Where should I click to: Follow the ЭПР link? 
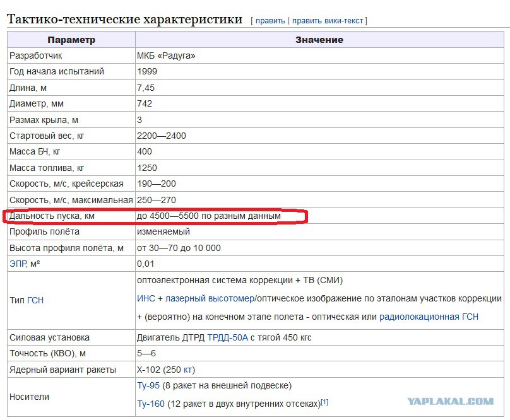[18, 264]
